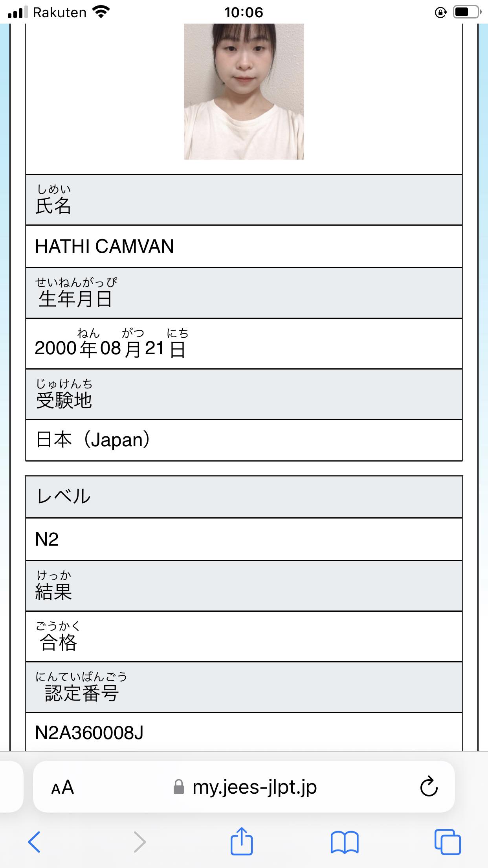
Task: Tap the Safari forward arrow
Action: [x=139, y=842]
